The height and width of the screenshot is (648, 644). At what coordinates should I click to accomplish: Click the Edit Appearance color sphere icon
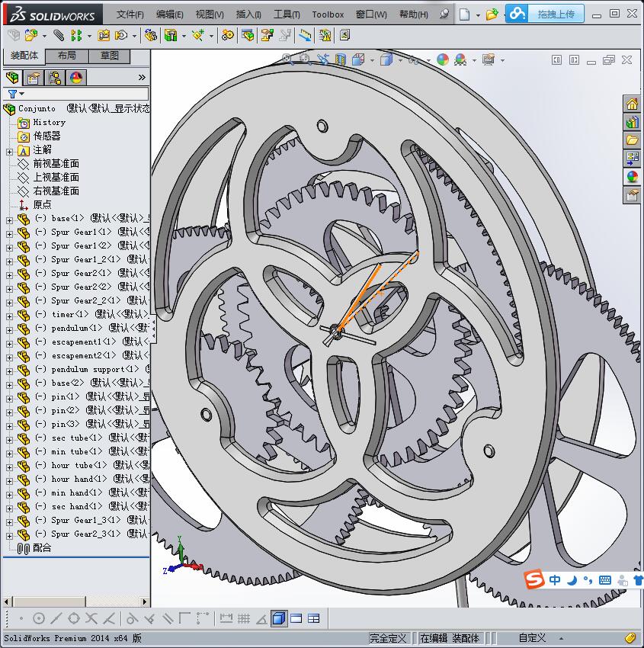[x=443, y=59]
